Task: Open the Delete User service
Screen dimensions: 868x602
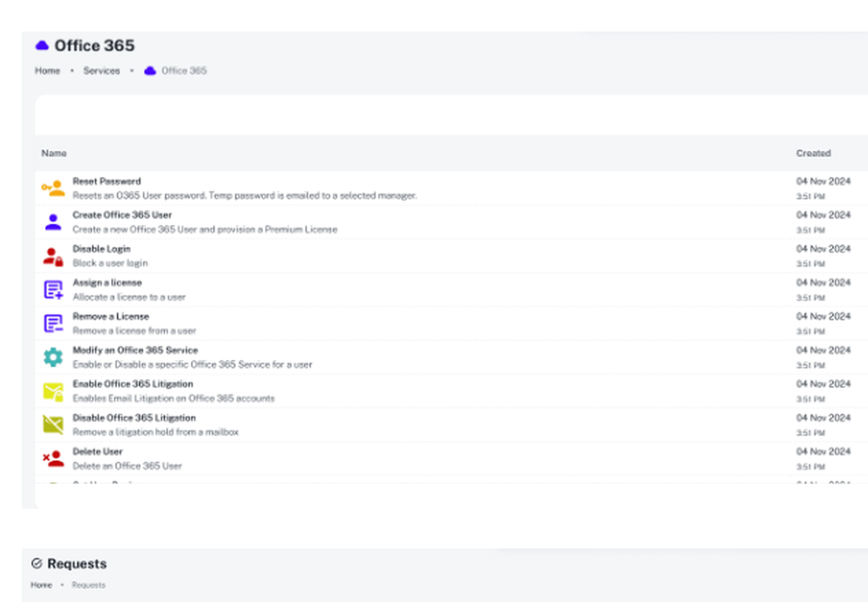Action: (97, 451)
